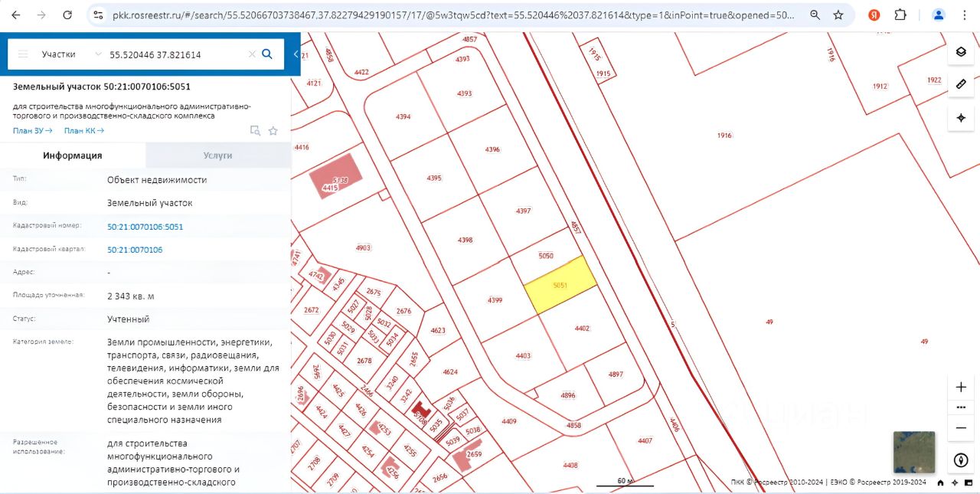
Task: Select parcel 1912 on the map
Action: click(880, 86)
